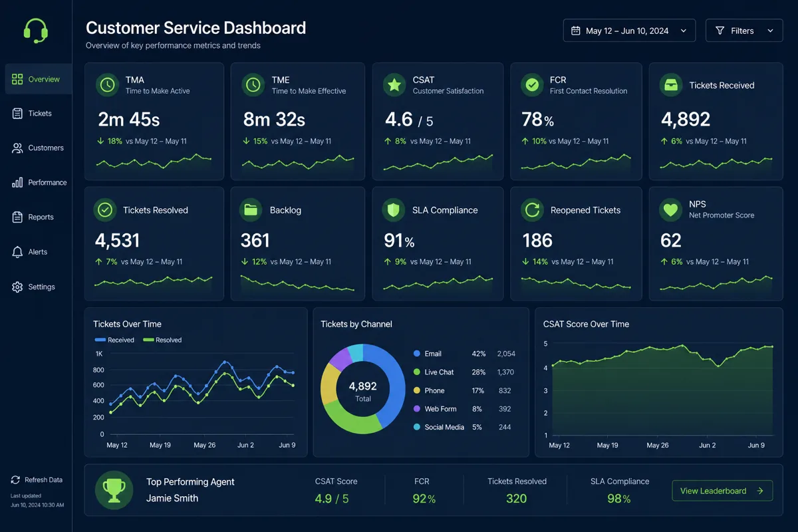Expand the Filters chevron dropdown

coord(771,31)
